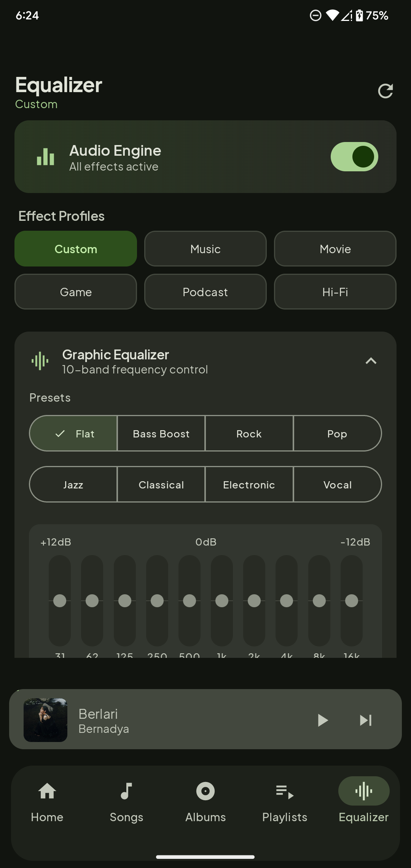Tap the -12dB scale label

point(355,542)
